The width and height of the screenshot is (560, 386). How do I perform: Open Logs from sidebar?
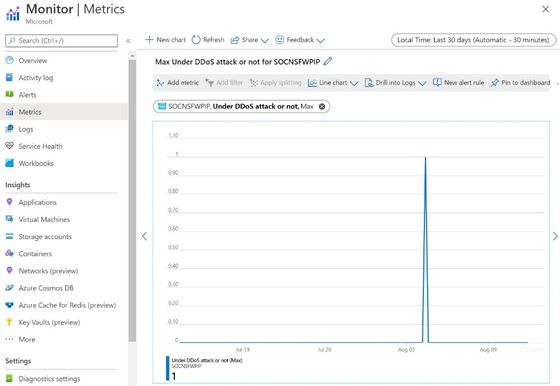[26, 129]
